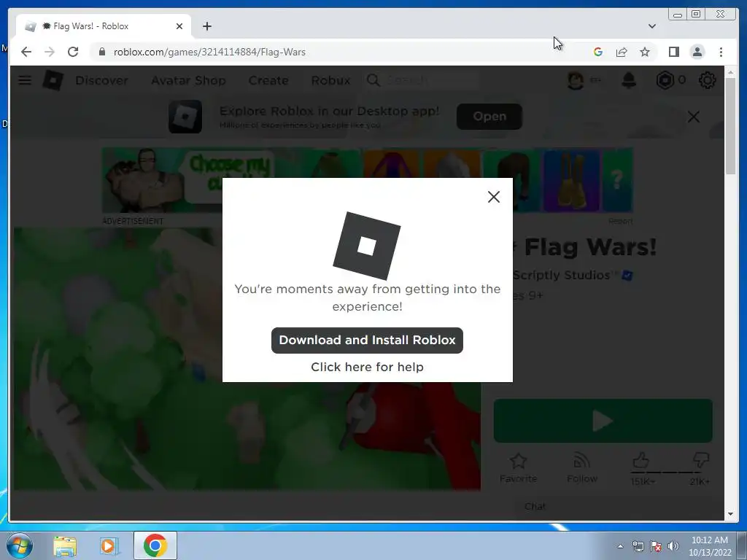Open Roblox notifications bell
This screenshot has width=747, height=560.
(x=629, y=80)
